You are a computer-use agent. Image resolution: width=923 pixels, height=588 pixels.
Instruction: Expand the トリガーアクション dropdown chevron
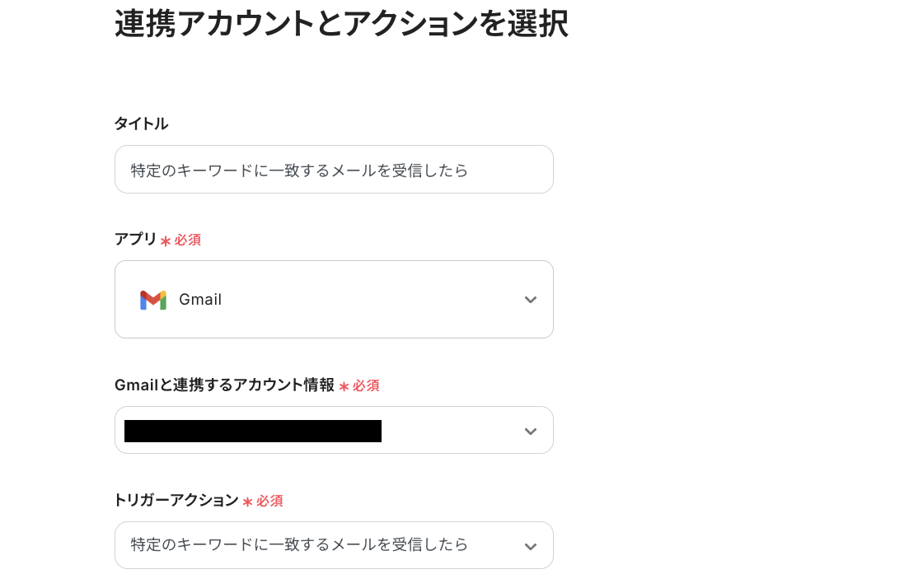pos(530,546)
